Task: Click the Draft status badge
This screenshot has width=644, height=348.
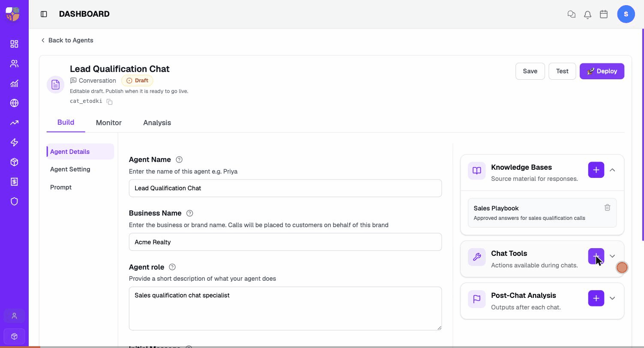Action: [x=137, y=81]
